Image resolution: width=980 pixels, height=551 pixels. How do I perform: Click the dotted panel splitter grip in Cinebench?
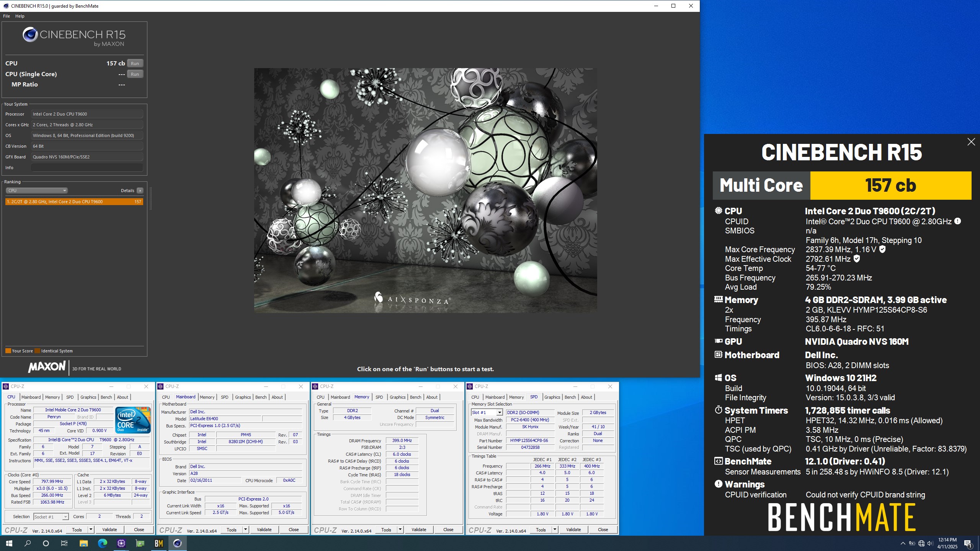(x=150, y=198)
